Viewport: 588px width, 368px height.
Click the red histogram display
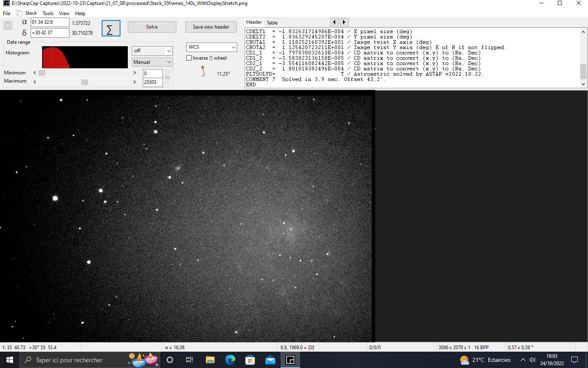85,57
